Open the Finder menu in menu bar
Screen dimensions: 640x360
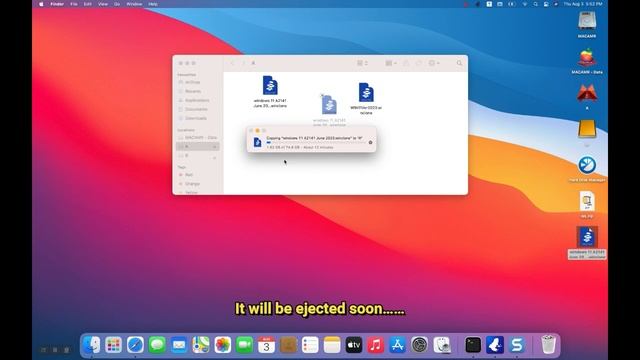[57, 4]
